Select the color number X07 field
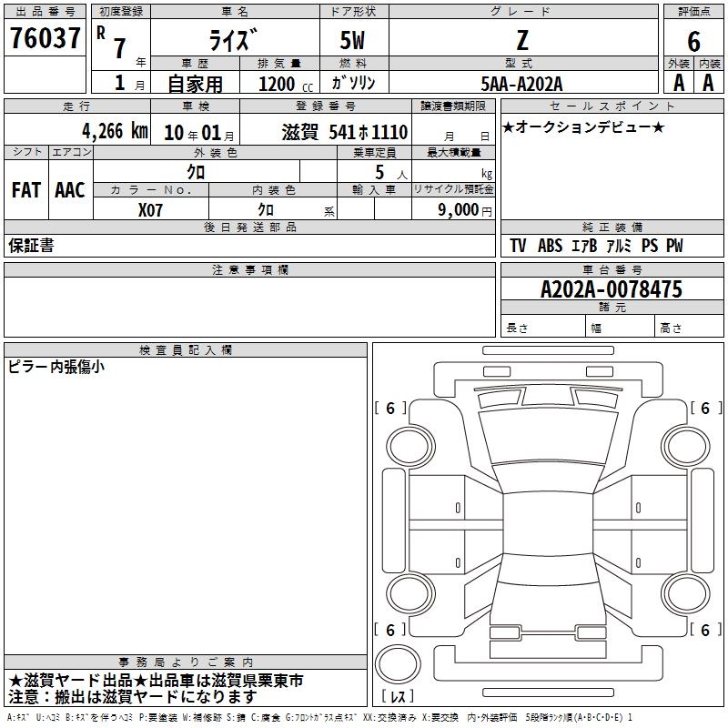 click(151, 209)
